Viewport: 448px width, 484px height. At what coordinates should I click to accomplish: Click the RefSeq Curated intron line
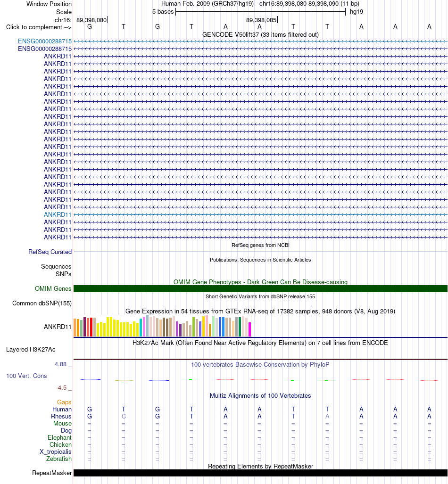[x=260, y=252]
